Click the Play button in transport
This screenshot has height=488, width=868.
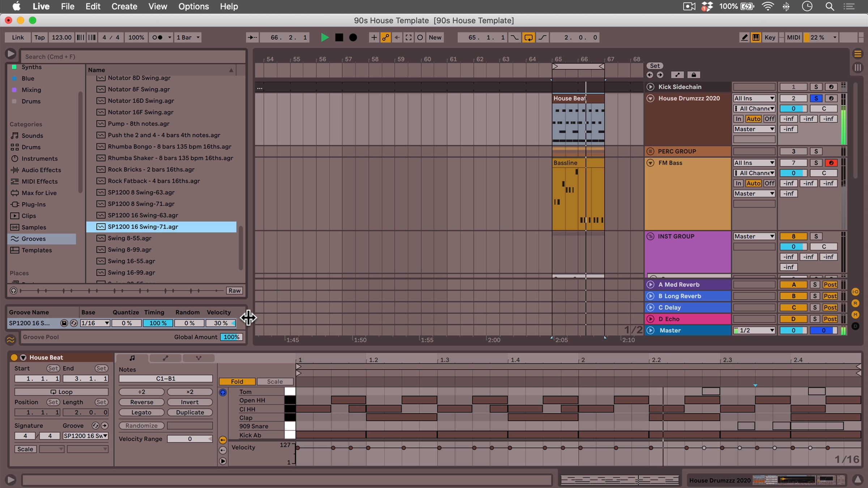coord(324,37)
